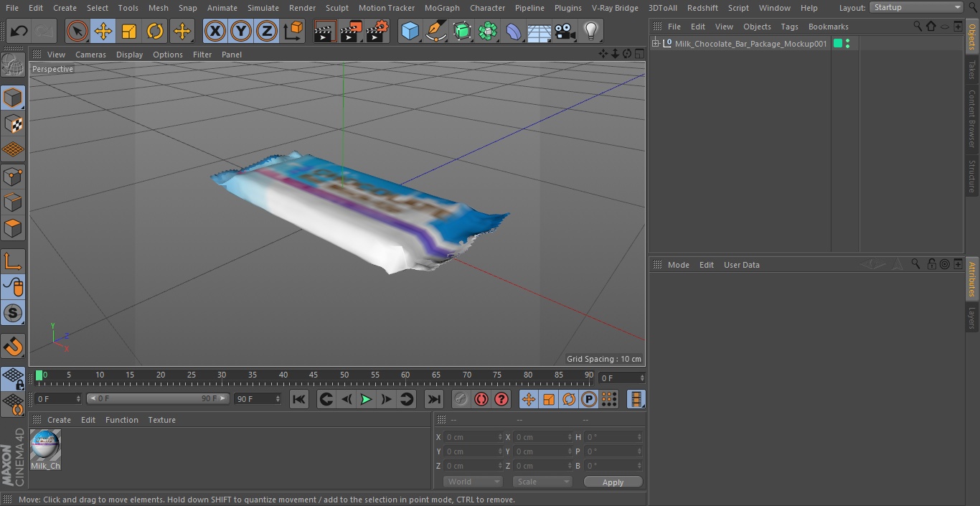This screenshot has height=506, width=980.
Task: Toggle position keyframe recording
Action: 529,399
